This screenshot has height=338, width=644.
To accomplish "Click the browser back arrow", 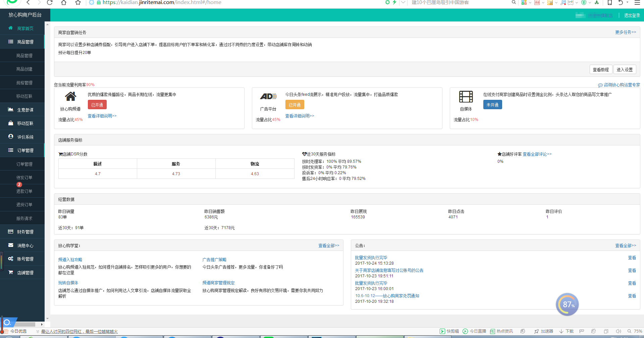I will [29, 2].
